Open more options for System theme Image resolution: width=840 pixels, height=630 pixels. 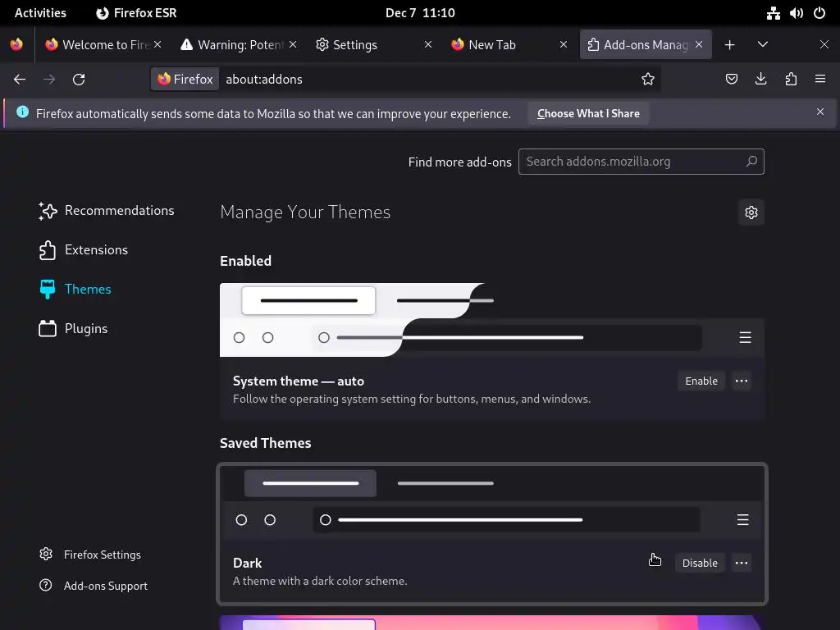coord(742,381)
